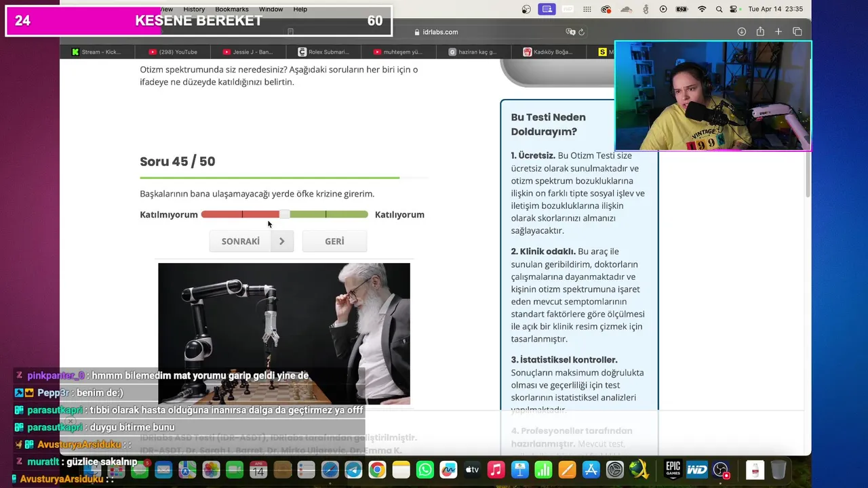Screen dimensions: 868x488
Task: Click the screen sharing purple menu bar icon
Action: pyautogui.click(x=547, y=9)
